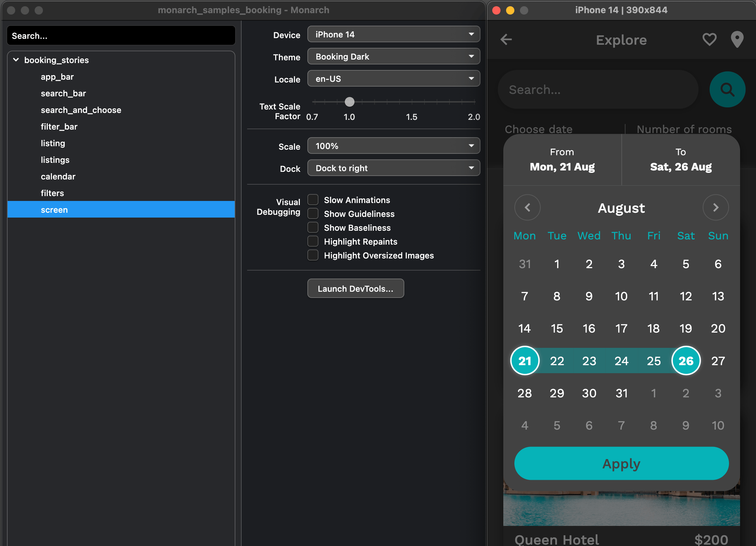Collapse the booking_stories tree node
Image resolution: width=756 pixels, height=546 pixels.
tap(16, 60)
